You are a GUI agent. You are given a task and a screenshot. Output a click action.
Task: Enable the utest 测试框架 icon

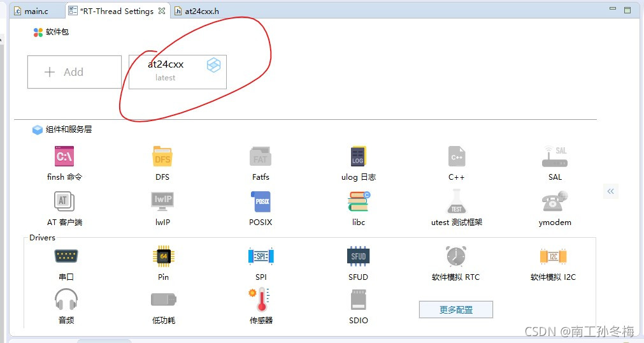(456, 201)
